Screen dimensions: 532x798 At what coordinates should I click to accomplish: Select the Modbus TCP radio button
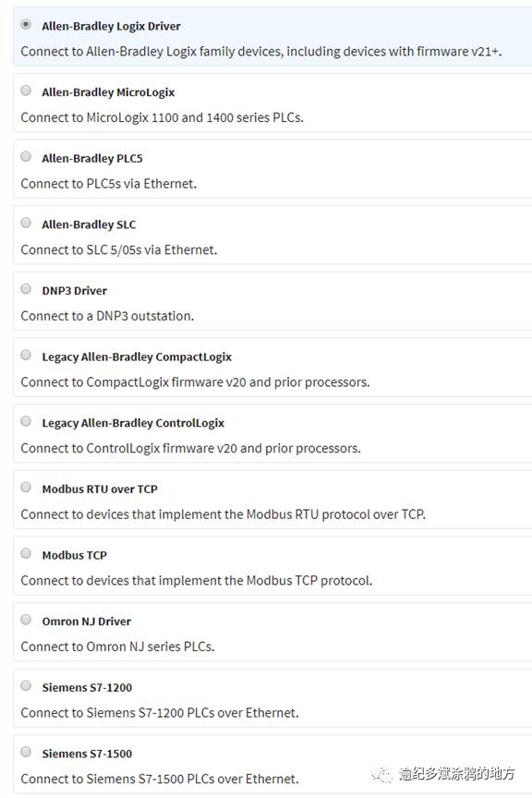click(x=26, y=554)
